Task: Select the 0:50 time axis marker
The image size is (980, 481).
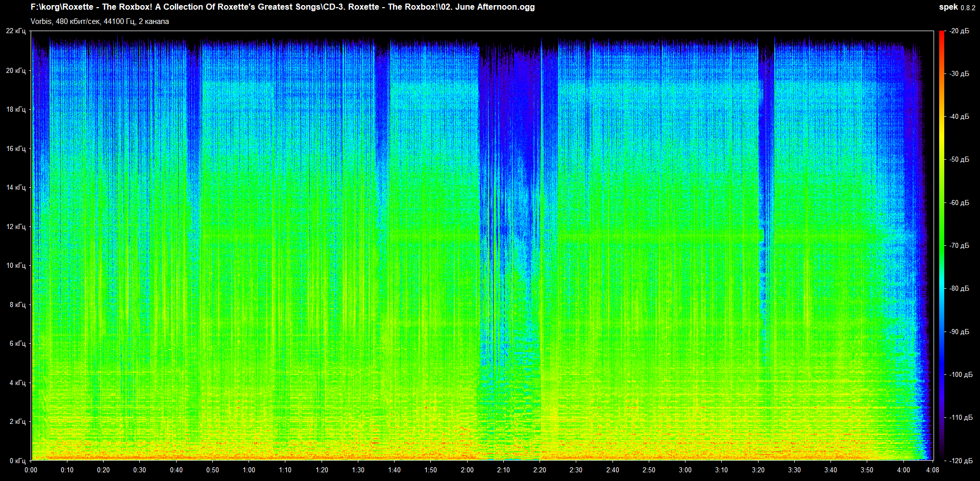Action: (x=212, y=470)
